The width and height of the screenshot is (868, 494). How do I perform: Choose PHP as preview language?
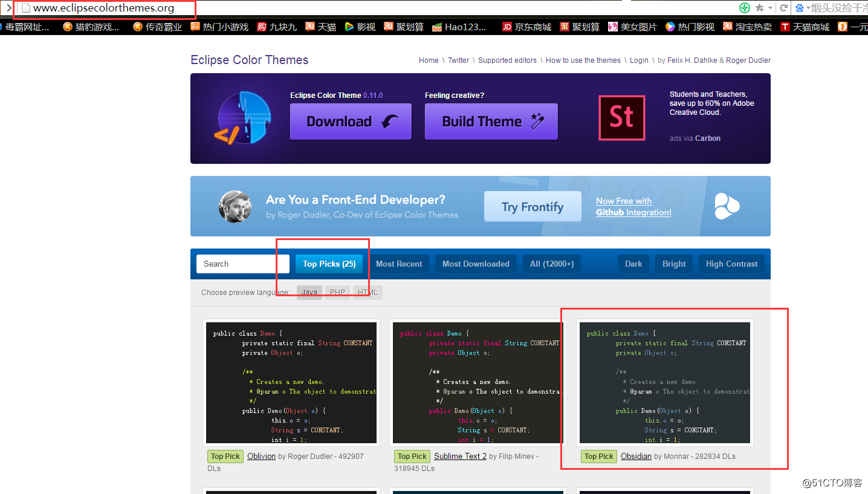pos(337,293)
